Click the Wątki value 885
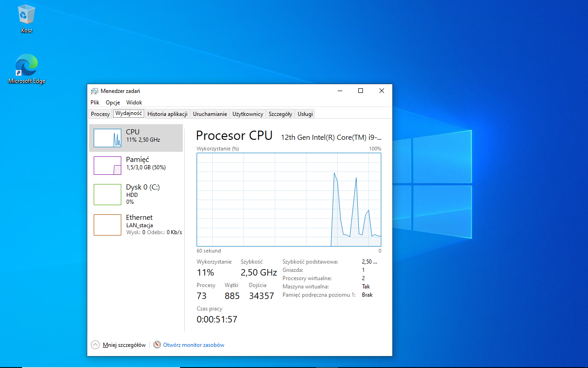The width and height of the screenshot is (588, 368). click(232, 296)
